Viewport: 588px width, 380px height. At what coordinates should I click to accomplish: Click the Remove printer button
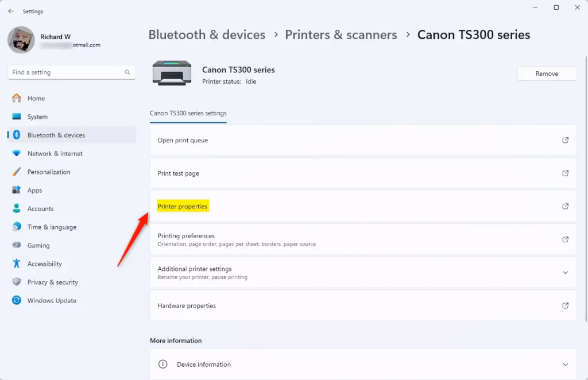pyautogui.click(x=547, y=73)
